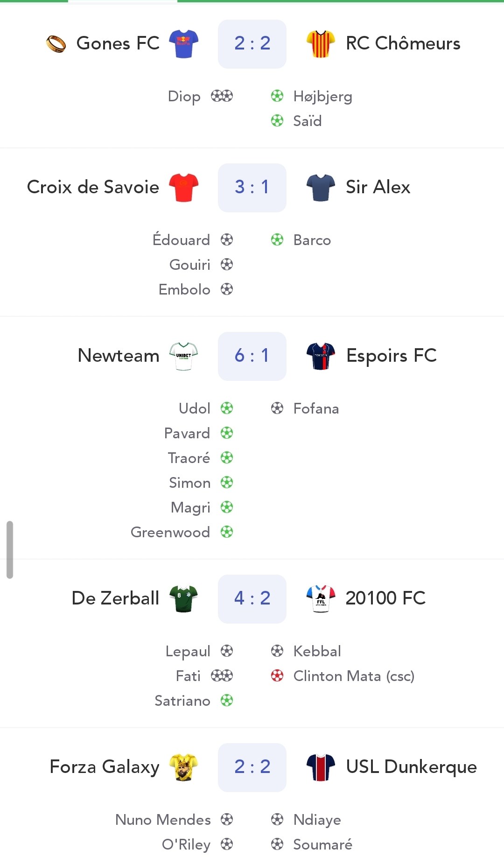Open the 6 : 1 Newteam score box

point(252,356)
